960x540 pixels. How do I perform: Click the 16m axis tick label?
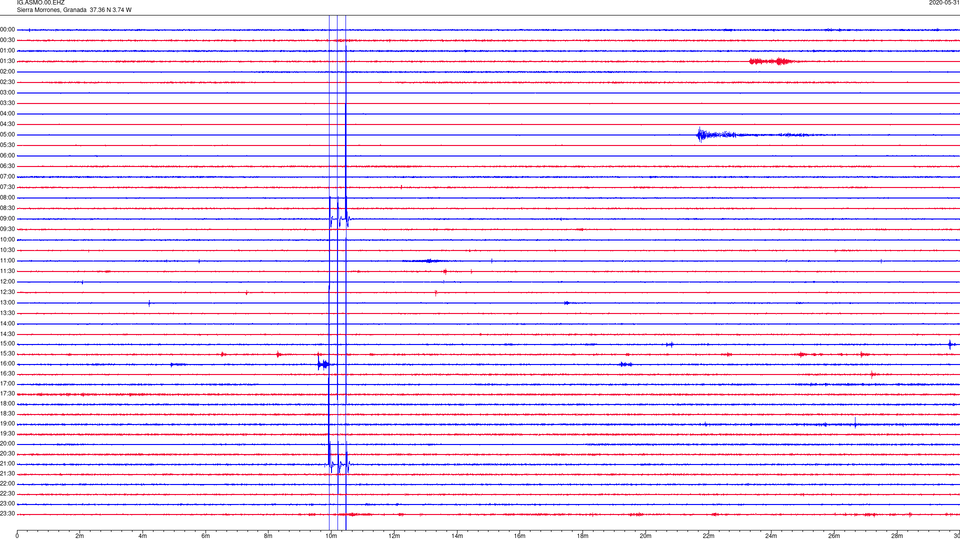pyautogui.click(x=520, y=536)
